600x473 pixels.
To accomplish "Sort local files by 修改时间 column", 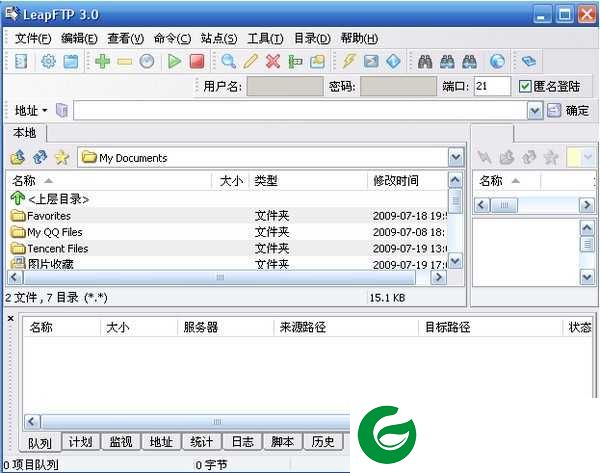I will [x=408, y=181].
